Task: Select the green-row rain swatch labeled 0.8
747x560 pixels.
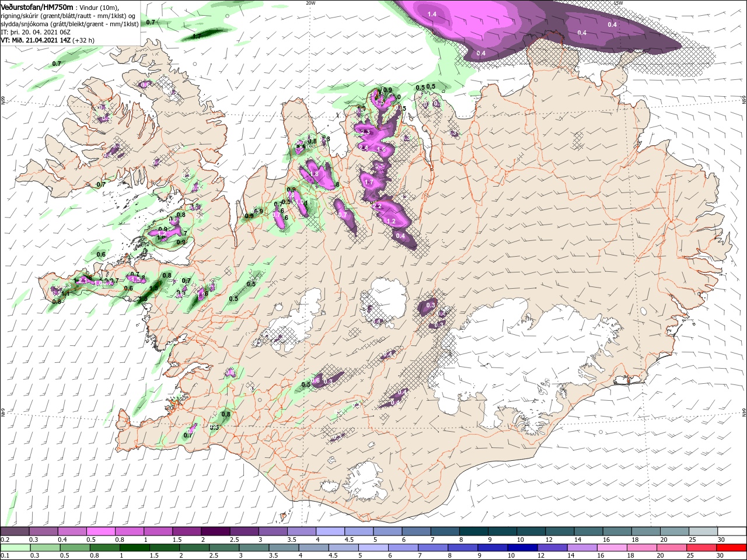Action: (104, 547)
